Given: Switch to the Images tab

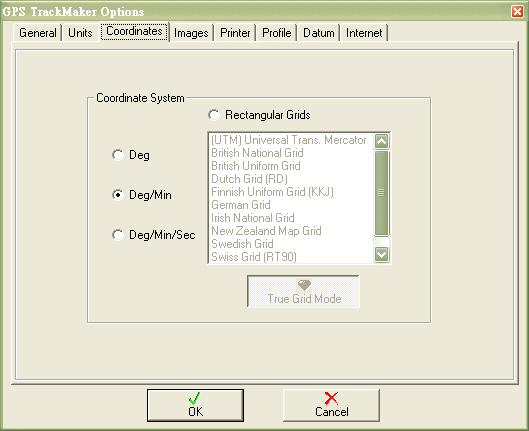Looking at the screenshot, I should pyautogui.click(x=191, y=33).
